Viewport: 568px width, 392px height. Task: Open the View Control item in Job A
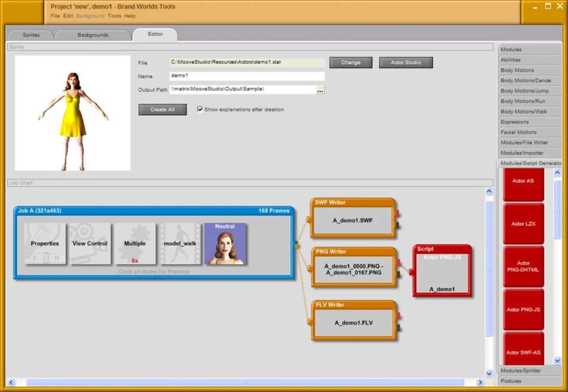pos(89,243)
